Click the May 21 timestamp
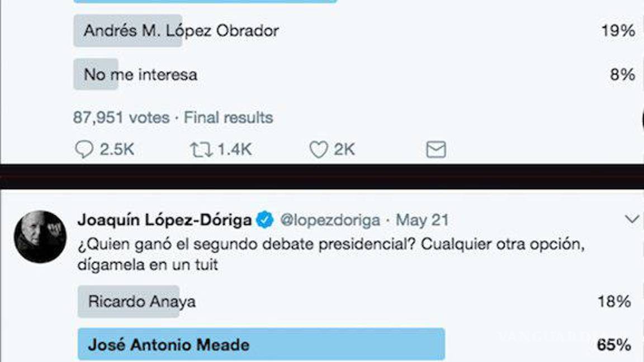 coord(420,220)
